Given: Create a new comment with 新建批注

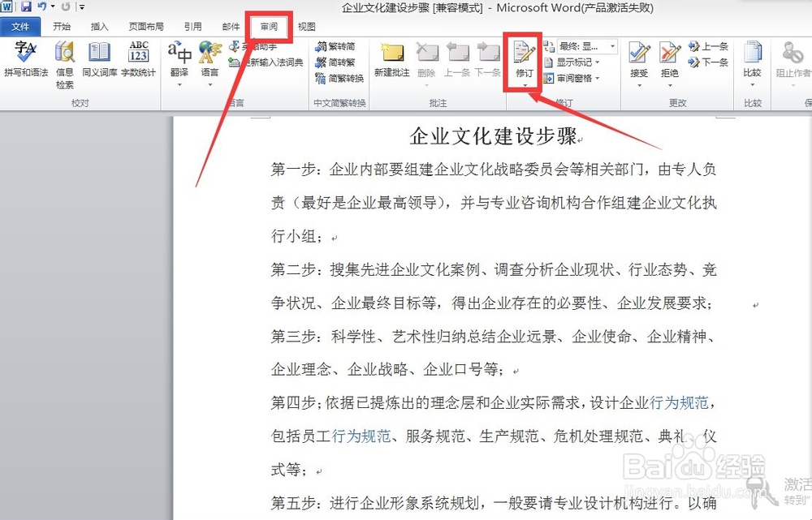Looking at the screenshot, I should [x=392, y=58].
